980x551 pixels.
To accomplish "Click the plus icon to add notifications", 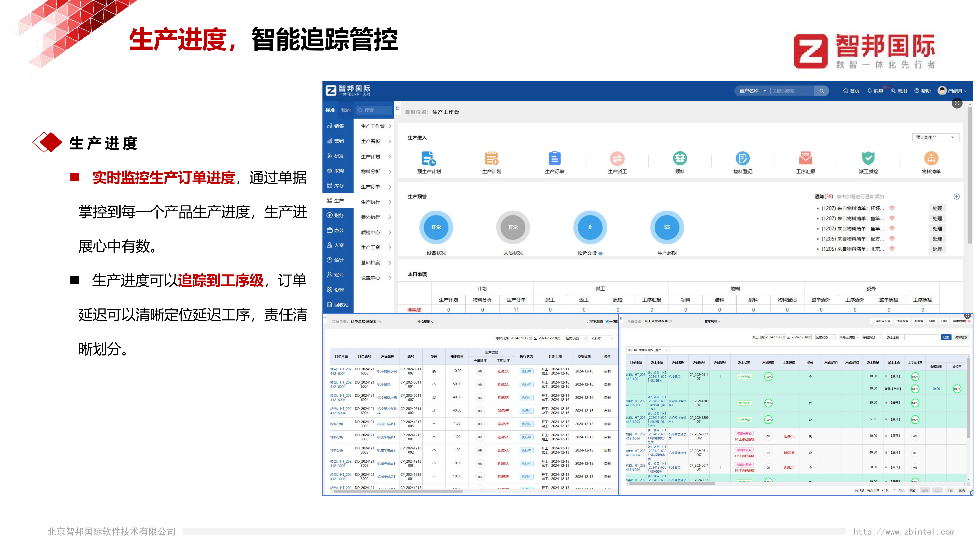I will (956, 197).
